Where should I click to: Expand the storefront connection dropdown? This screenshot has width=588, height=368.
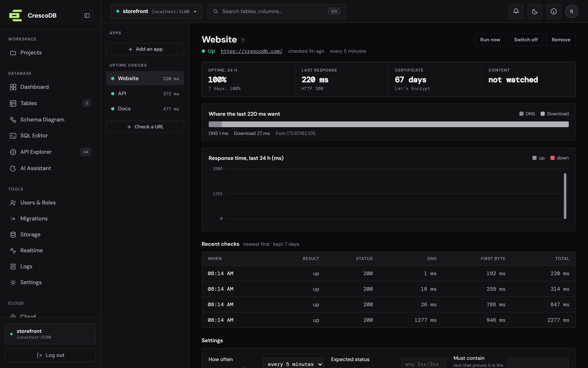tap(157, 11)
